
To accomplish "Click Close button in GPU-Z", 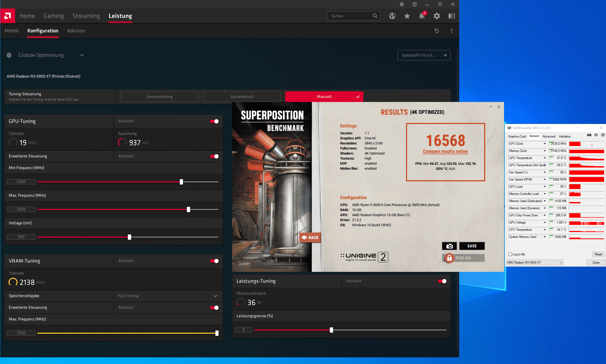I will pyautogui.click(x=596, y=263).
